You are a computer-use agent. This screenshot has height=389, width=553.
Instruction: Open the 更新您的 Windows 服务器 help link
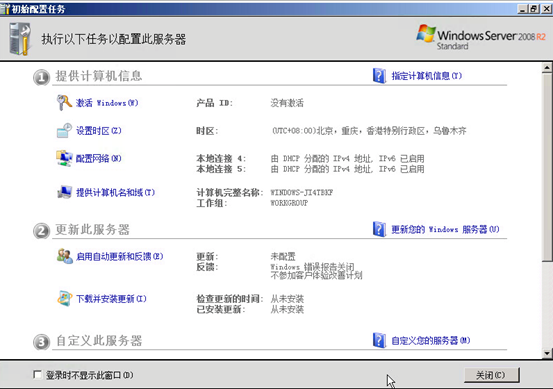pos(445,230)
